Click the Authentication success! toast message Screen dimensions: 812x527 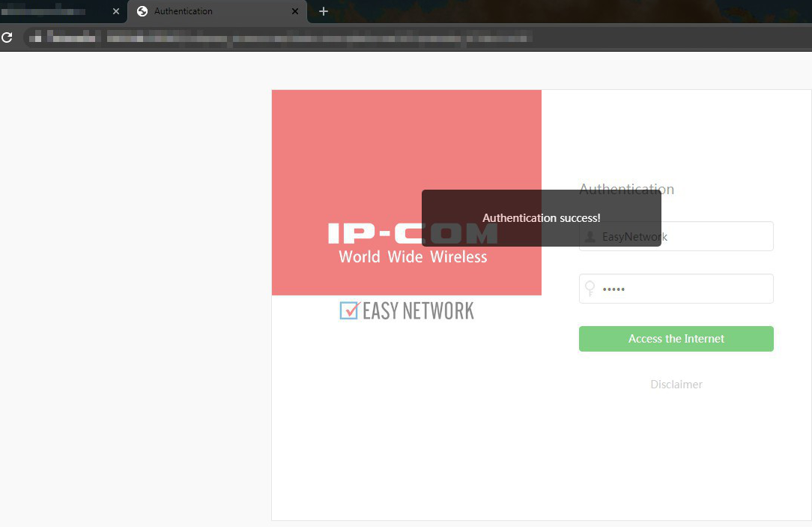click(x=541, y=218)
